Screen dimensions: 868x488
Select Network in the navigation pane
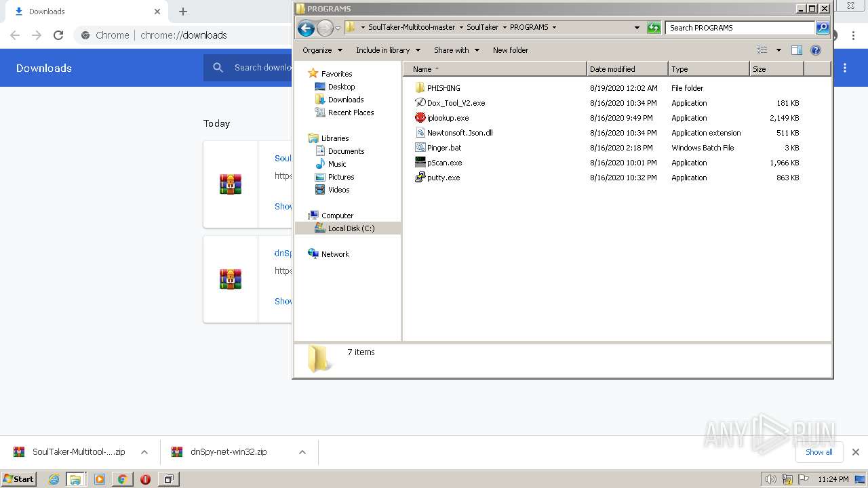pos(335,254)
